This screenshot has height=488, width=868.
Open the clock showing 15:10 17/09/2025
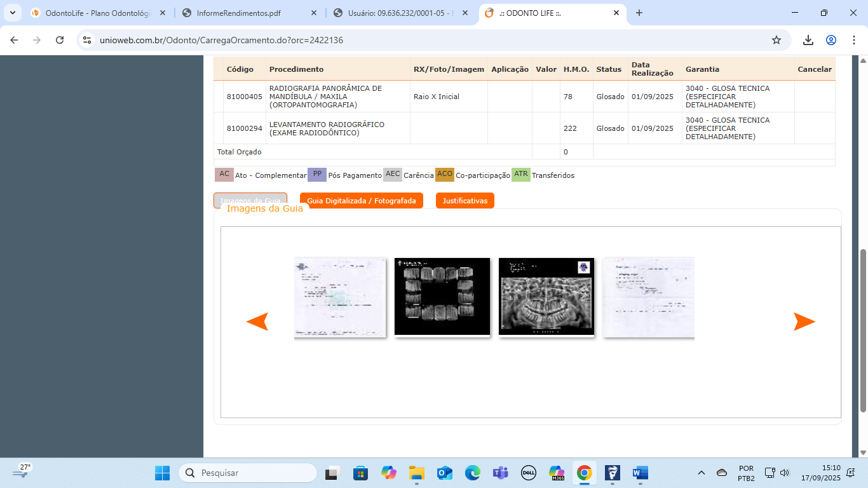[x=821, y=473]
